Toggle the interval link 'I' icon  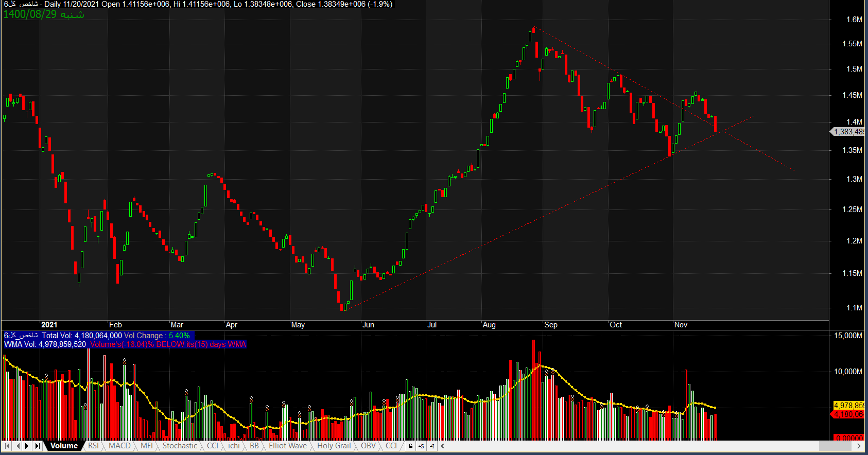pos(432,446)
